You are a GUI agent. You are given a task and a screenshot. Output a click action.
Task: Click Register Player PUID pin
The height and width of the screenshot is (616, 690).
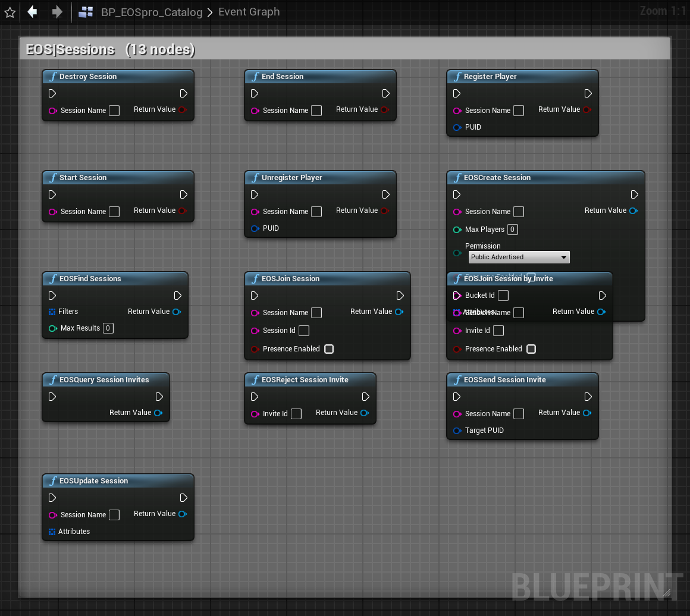click(x=457, y=127)
